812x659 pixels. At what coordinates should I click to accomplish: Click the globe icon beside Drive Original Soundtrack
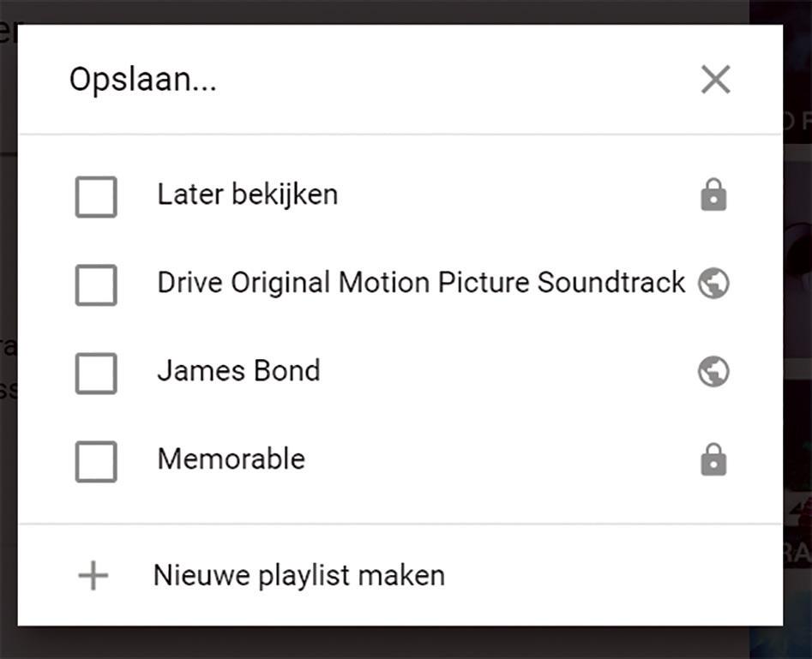pos(713,283)
